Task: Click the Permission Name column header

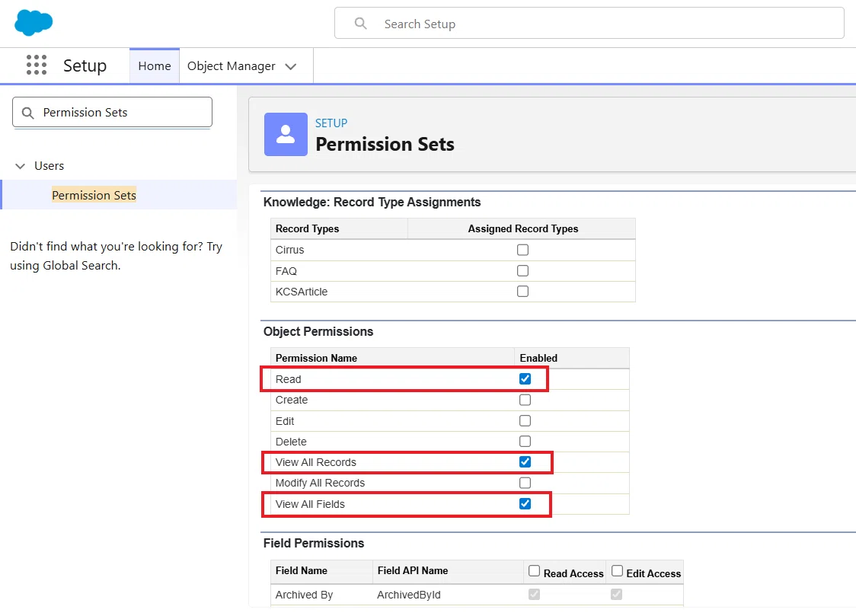Action: coord(316,358)
